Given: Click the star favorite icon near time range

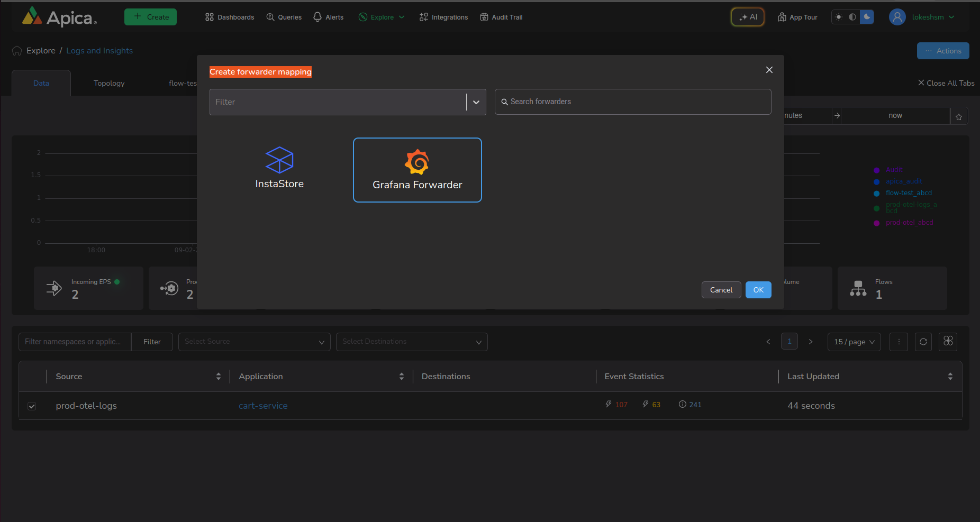Looking at the screenshot, I should click(959, 116).
